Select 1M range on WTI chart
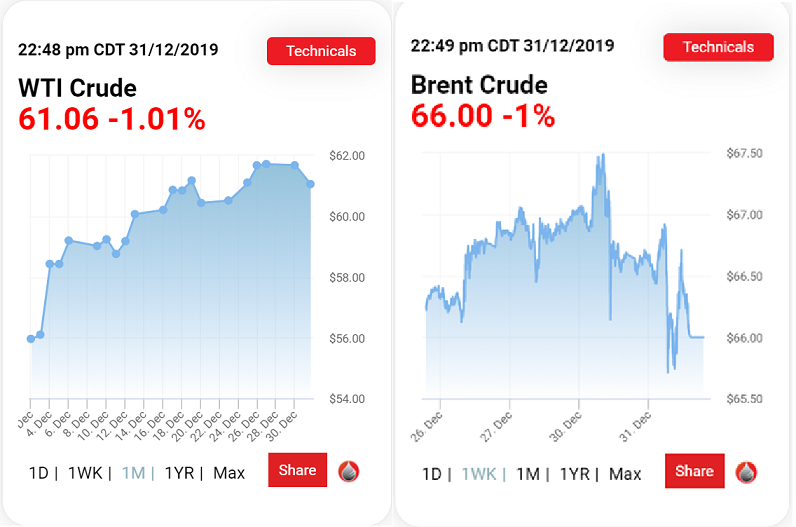Image resolution: width=796 pixels, height=527 pixels. click(x=134, y=473)
